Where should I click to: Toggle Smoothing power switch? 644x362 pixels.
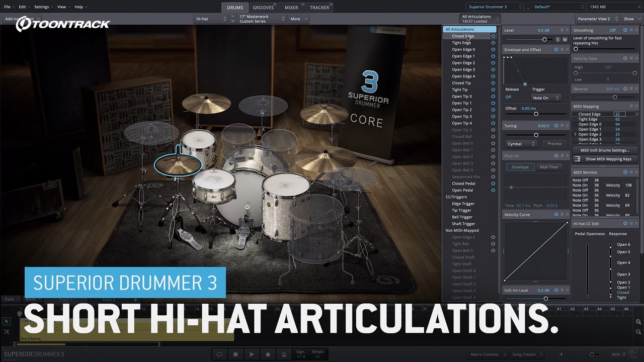625,30
